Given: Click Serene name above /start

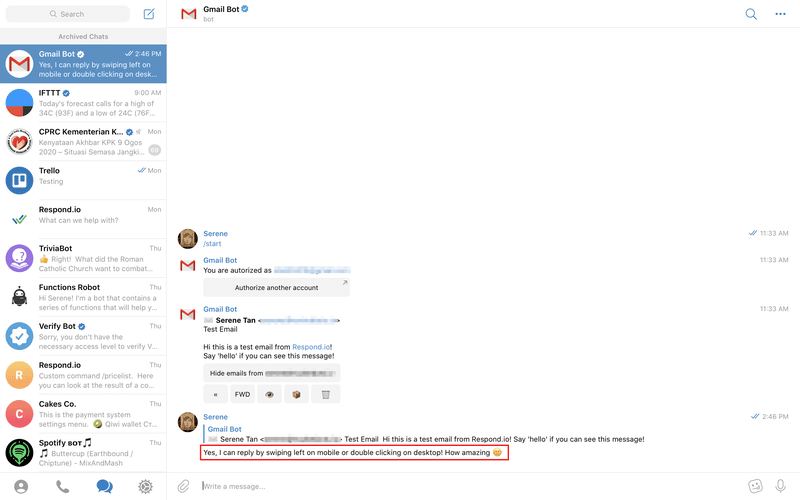Looking at the screenshot, I should click(215, 234).
